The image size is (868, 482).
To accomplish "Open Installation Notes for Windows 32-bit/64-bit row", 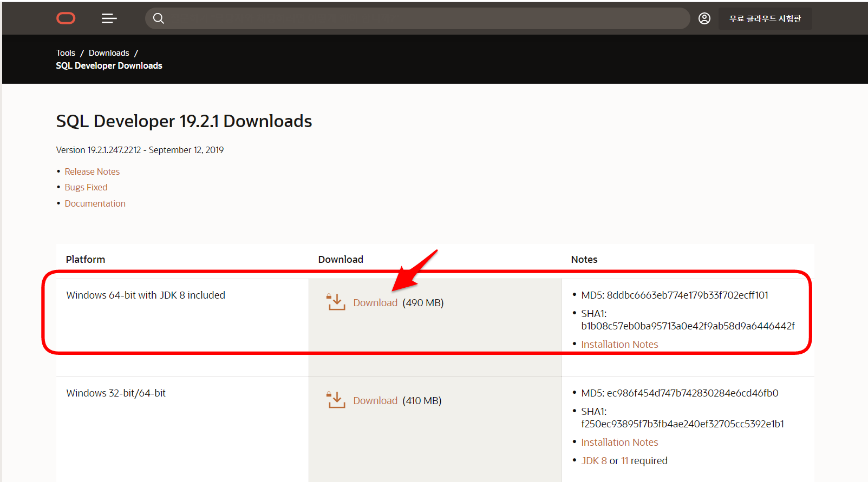I will click(x=619, y=442).
